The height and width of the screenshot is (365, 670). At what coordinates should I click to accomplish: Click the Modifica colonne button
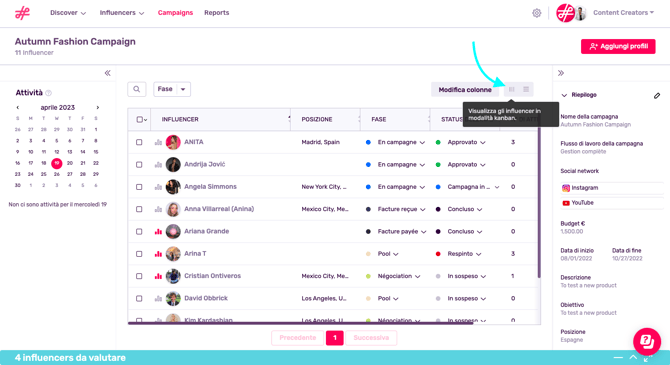(x=465, y=90)
